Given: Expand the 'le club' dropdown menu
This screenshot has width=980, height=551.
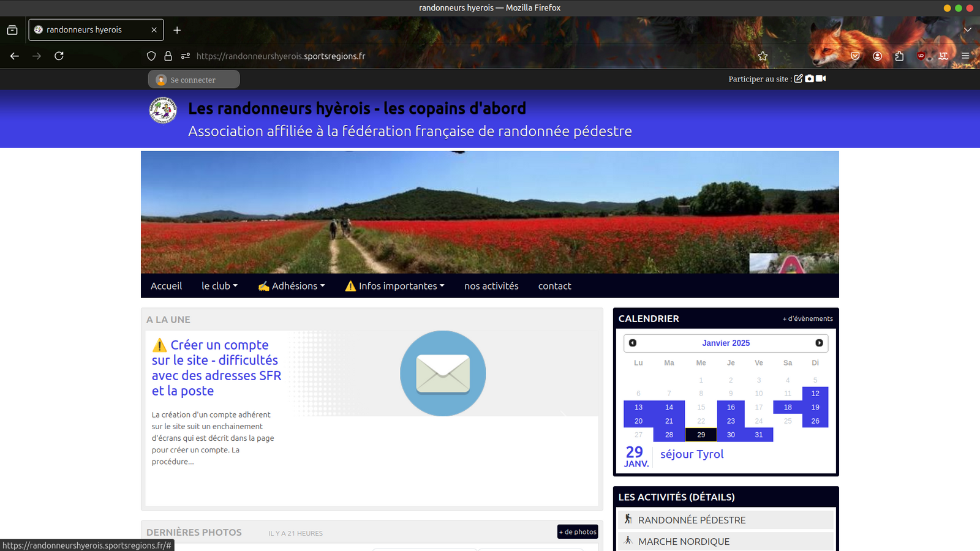Looking at the screenshot, I should 219,286.
